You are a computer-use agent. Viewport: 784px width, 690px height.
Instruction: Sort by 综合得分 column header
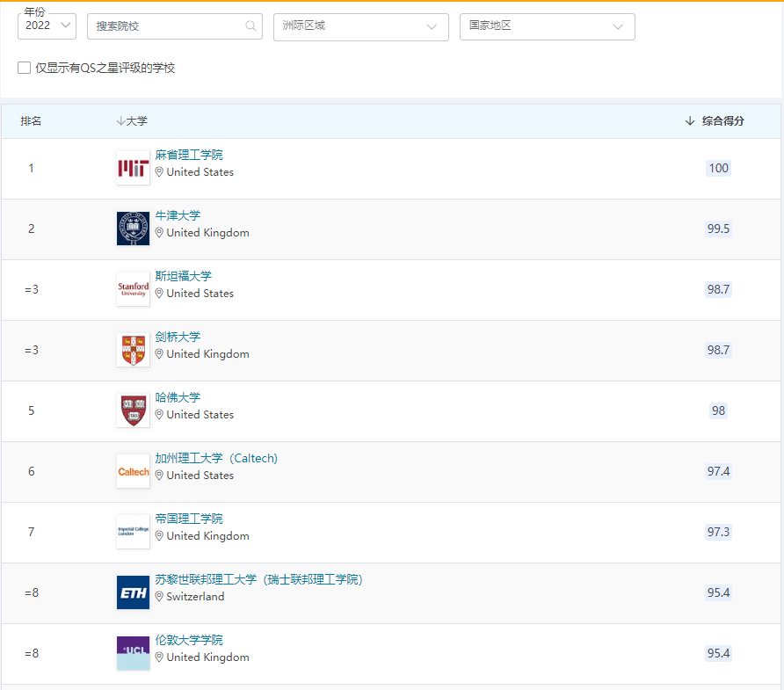click(x=714, y=121)
